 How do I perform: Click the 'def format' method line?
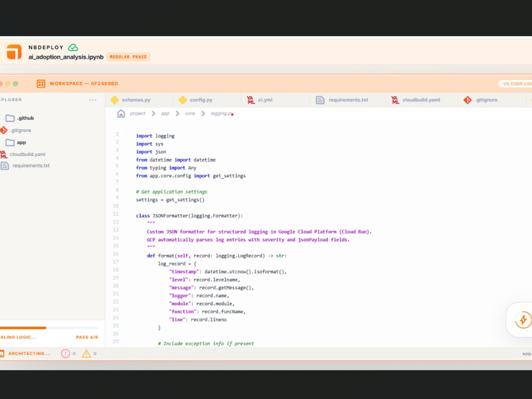[217, 256]
